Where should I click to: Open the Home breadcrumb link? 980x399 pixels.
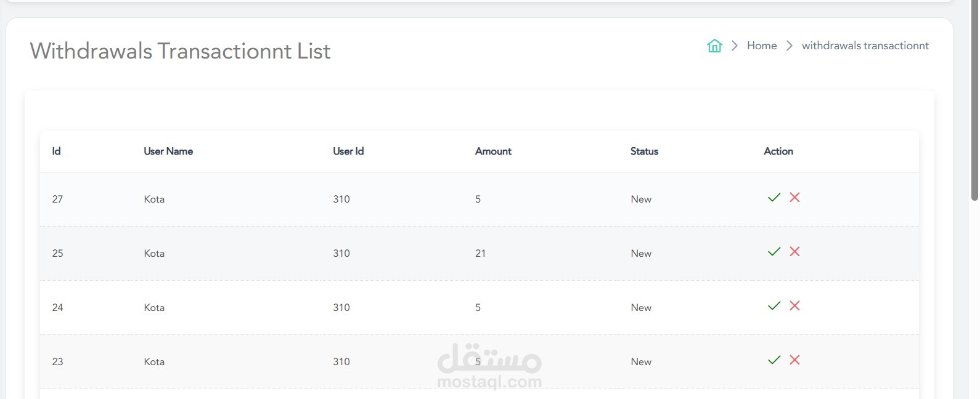762,46
